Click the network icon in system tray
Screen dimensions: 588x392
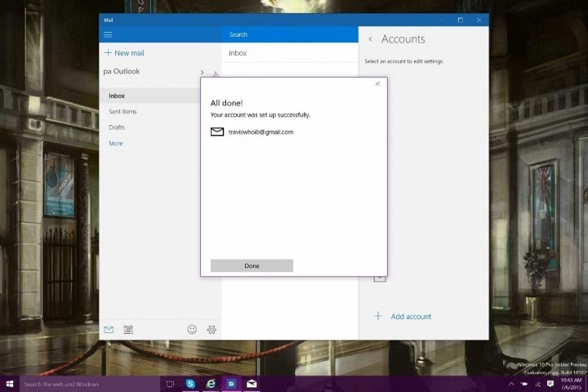(x=537, y=384)
